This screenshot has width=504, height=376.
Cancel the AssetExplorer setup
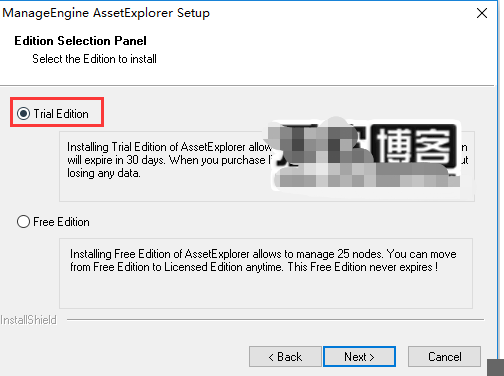(444, 357)
